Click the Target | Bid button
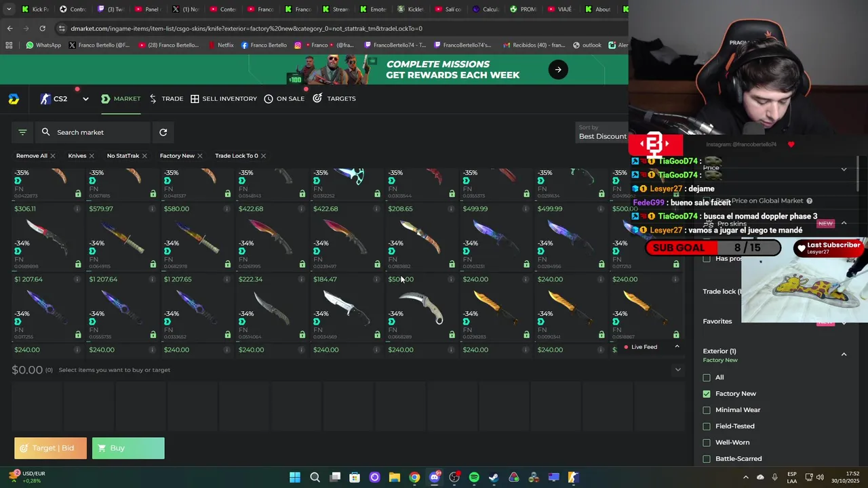The width and height of the screenshot is (868, 488). click(50, 448)
